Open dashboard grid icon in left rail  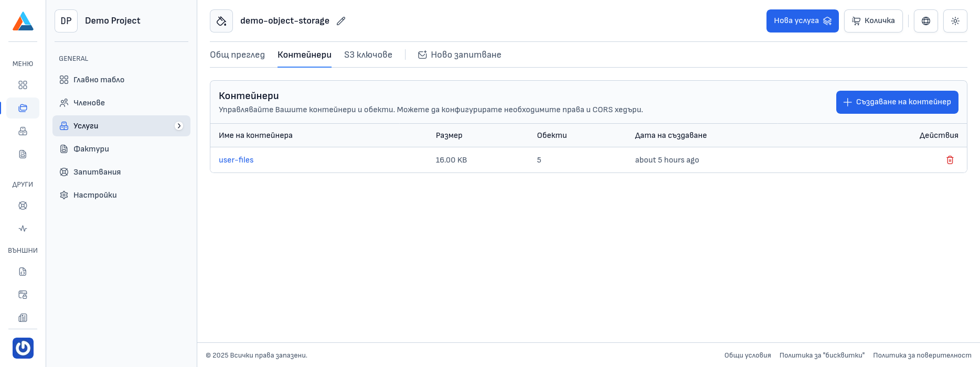pyautogui.click(x=23, y=85)
